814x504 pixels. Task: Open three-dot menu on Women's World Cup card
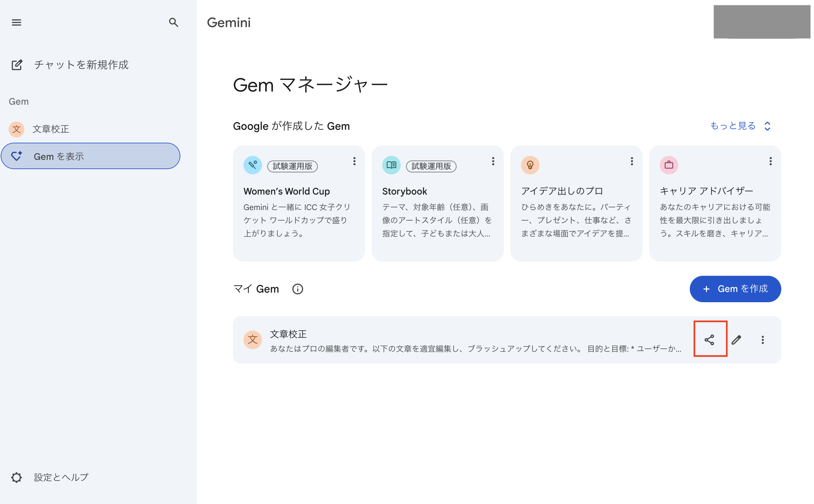354,161
